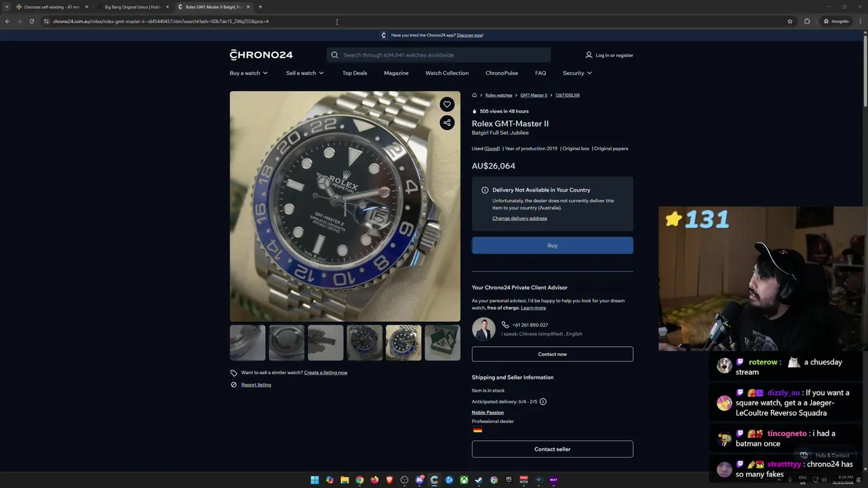This screenshot has height=488, width=868.
Task: Open the tab search dropdown arrow
Action: tap(7, 7)
